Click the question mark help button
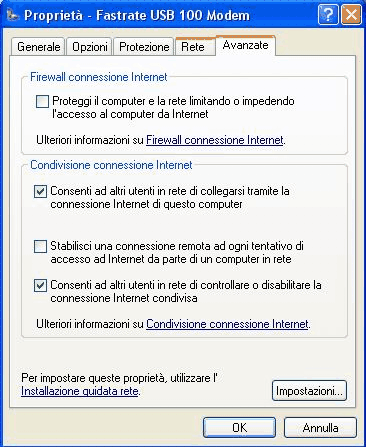This screenshot has height=447, width=366. pos(328,15)
